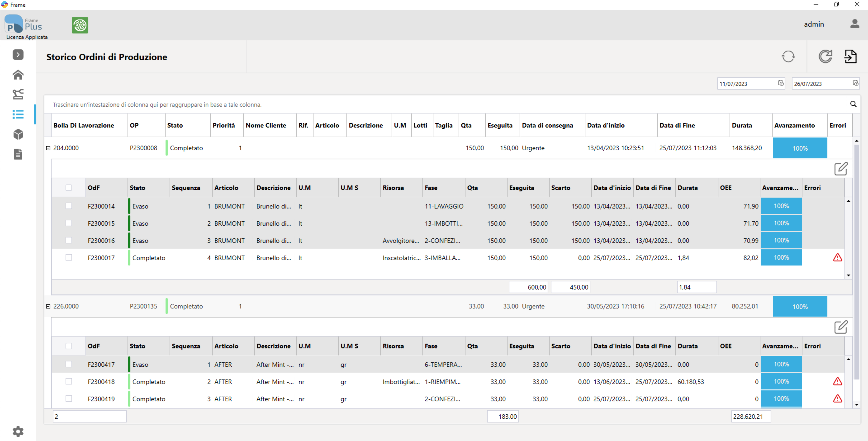Select the 11-LAVAGGIO phase cell
The image size is (868, 441).
coord(444,206)
